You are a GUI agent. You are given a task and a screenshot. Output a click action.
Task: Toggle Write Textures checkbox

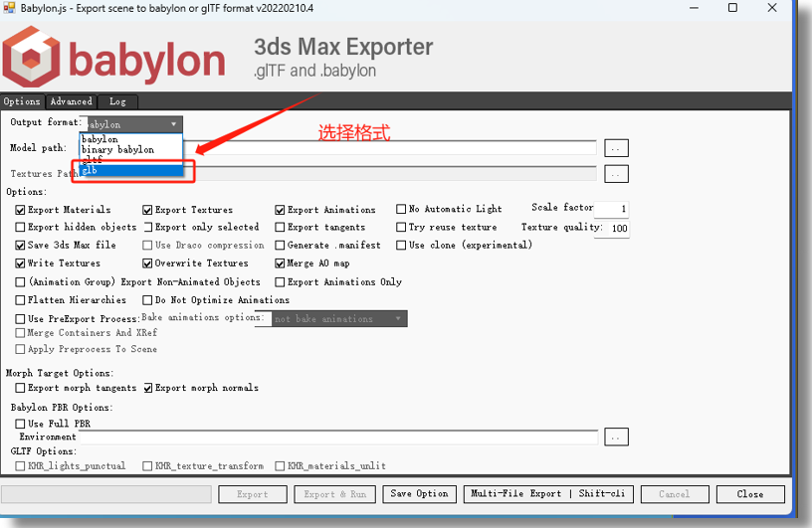click(x=20, y=264)
